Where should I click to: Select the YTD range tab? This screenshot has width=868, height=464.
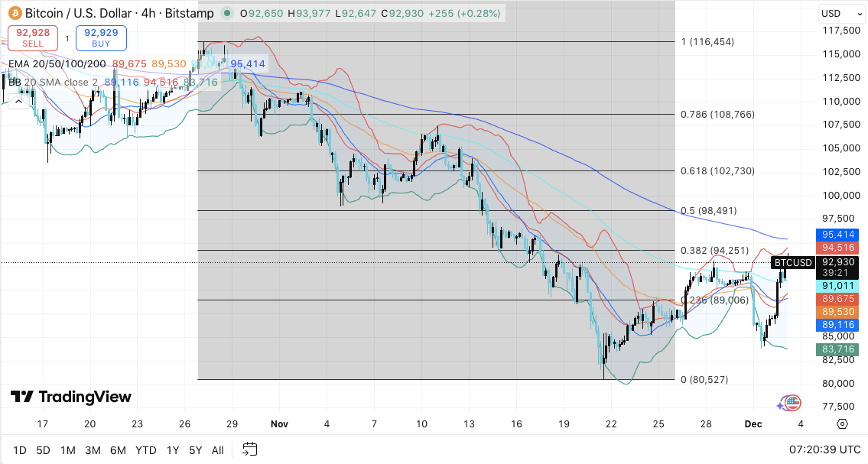(145, 451)
